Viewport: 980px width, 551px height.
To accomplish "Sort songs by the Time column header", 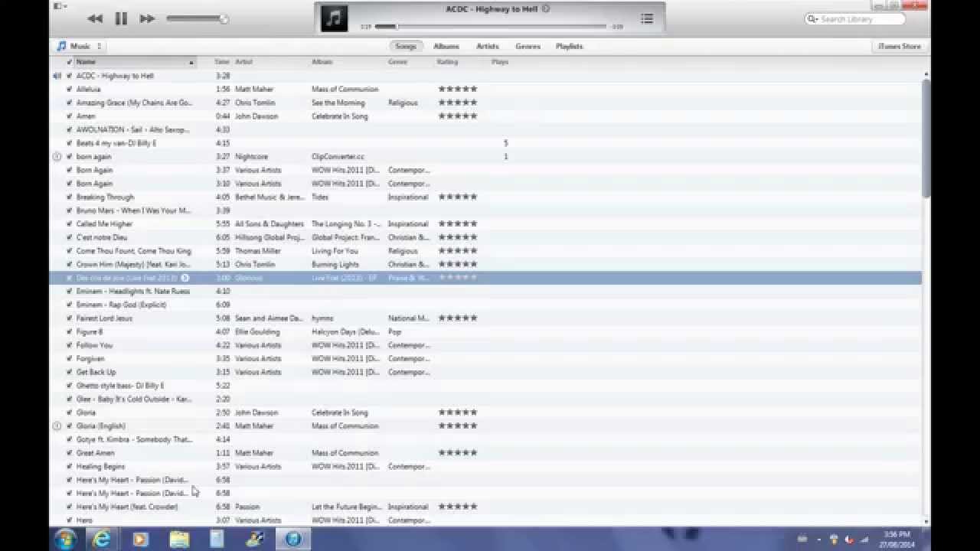I will pos(222,62).
